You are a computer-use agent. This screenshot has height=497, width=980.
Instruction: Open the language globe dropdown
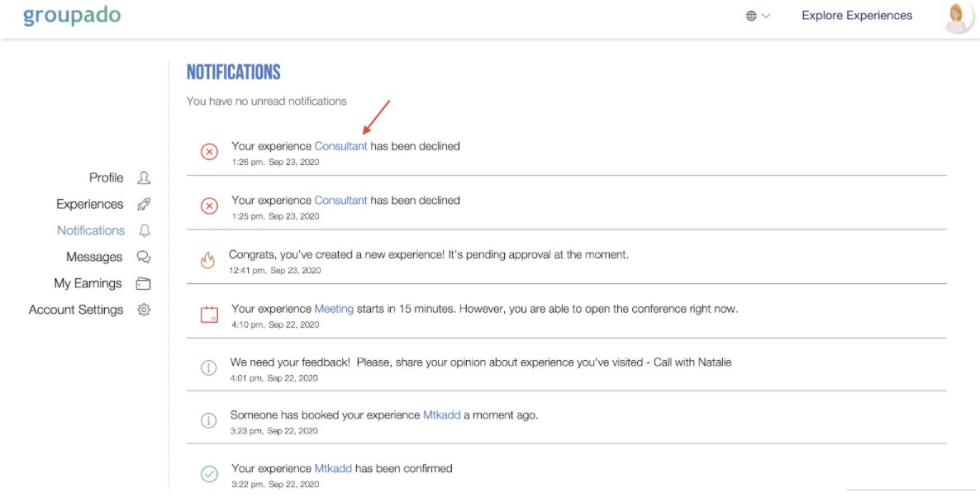(758, 17)
